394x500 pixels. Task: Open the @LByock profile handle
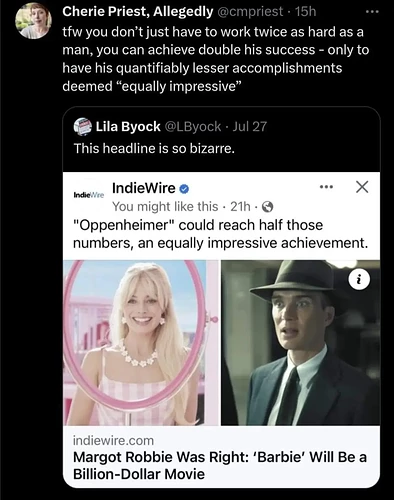[193, 127]
